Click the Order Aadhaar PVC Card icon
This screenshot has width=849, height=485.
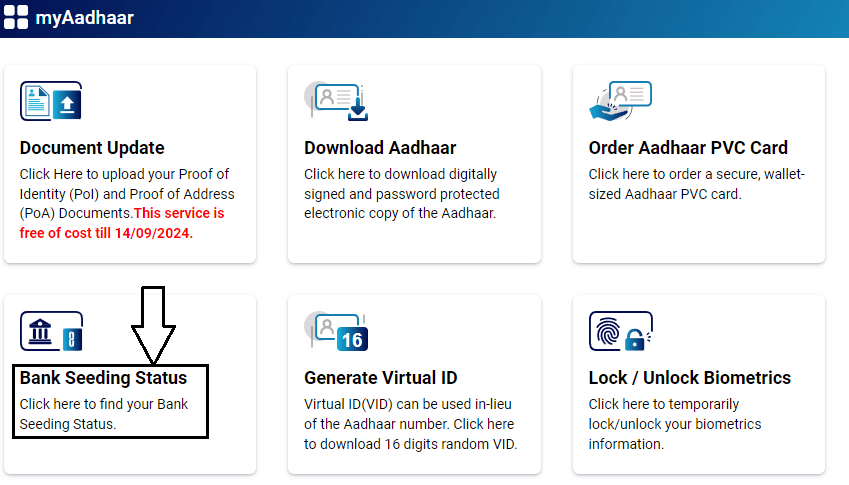click(621, 101)
